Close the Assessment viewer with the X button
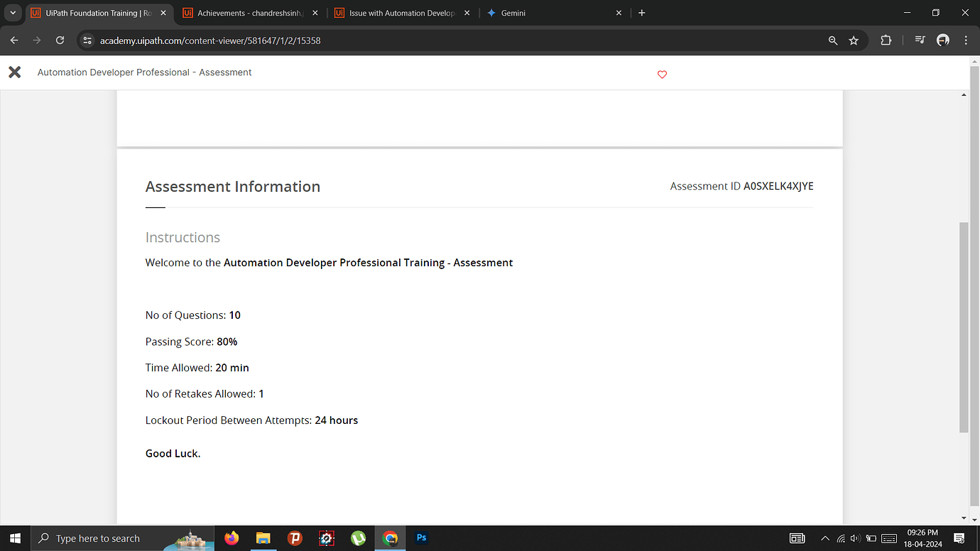Screen dimensions: 980x551 point(14,72)
